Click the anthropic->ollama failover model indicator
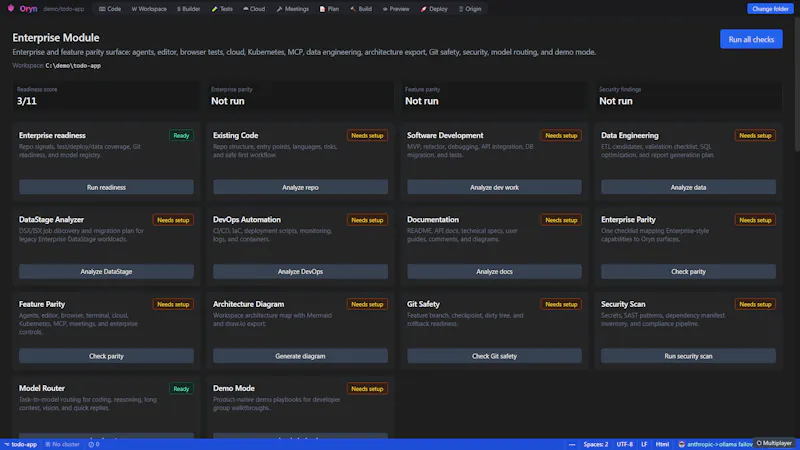This screenshot has height=450, width=800. [715, 444]
